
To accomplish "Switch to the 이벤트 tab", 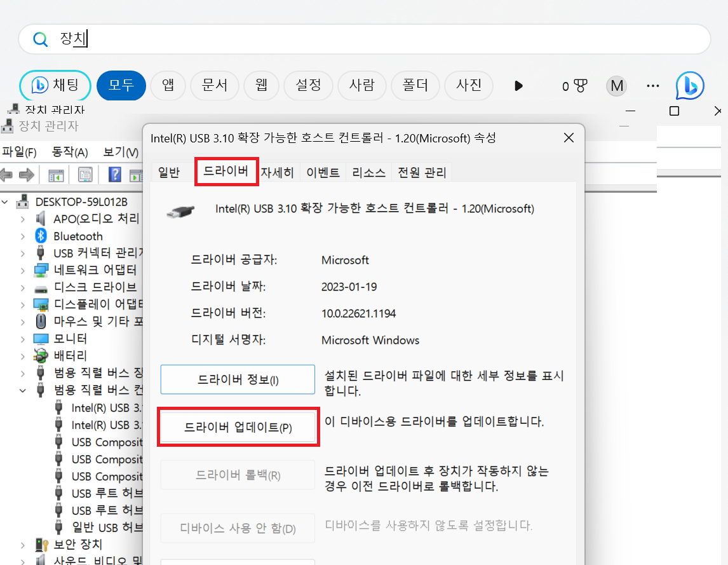I will click(323, 173).
